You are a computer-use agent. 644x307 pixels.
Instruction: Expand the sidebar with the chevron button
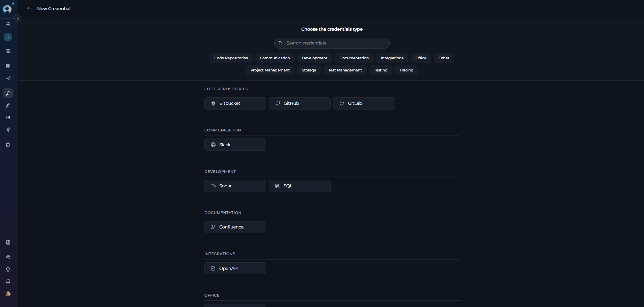(18, 18)
